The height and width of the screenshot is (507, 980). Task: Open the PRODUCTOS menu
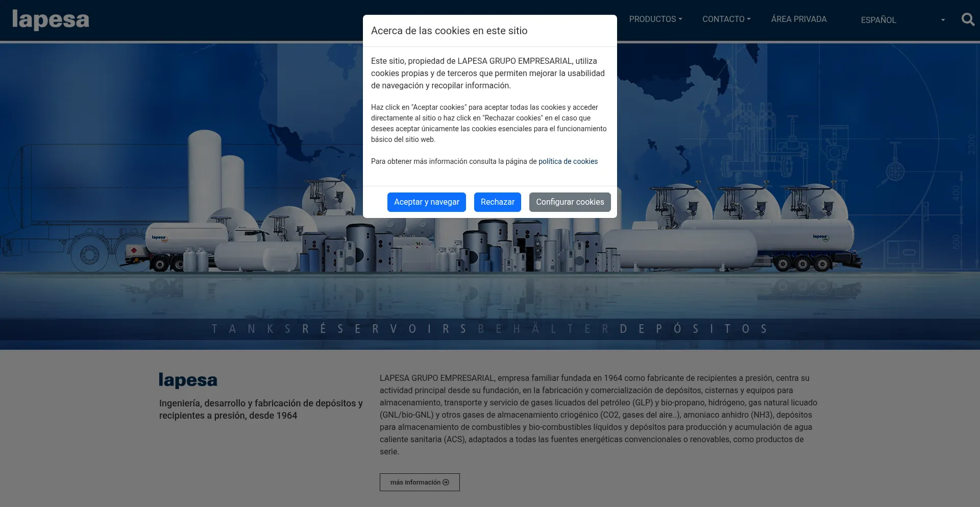pos(655,19)
